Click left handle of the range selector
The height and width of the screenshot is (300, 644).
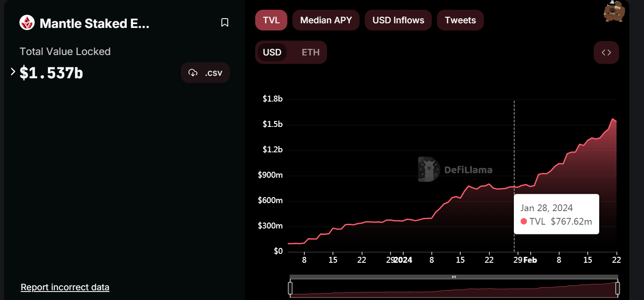290,288
